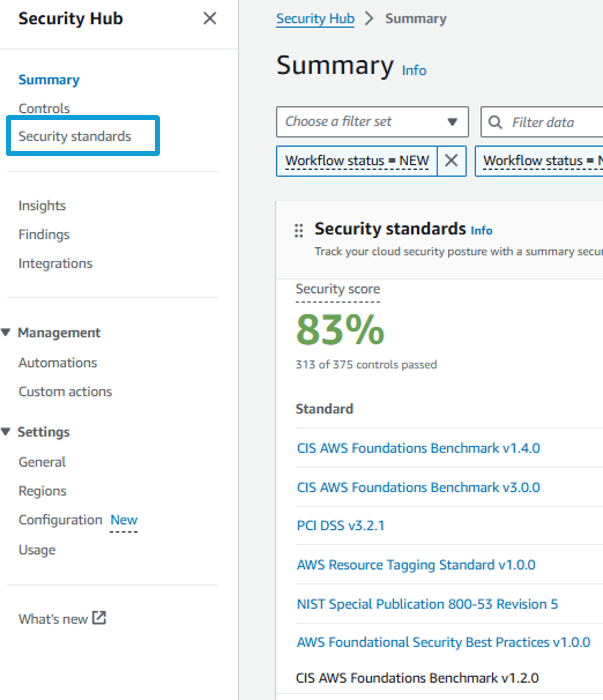Open the Insights page

[x=42, y=206]
